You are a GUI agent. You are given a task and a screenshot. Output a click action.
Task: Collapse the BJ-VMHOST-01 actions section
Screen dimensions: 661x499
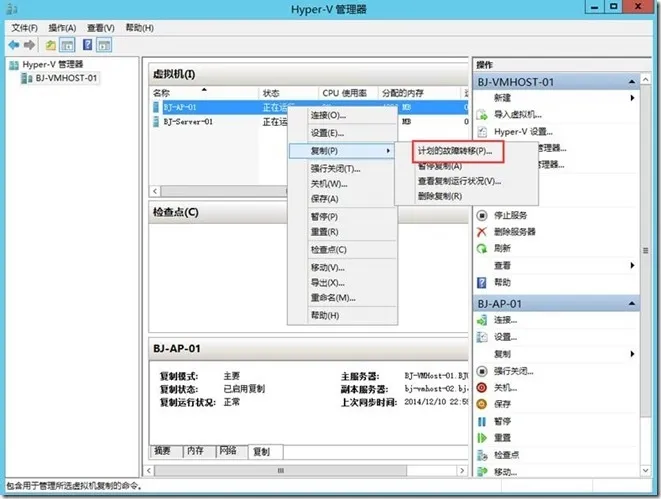pyautogui.click(x=631, y=82)
